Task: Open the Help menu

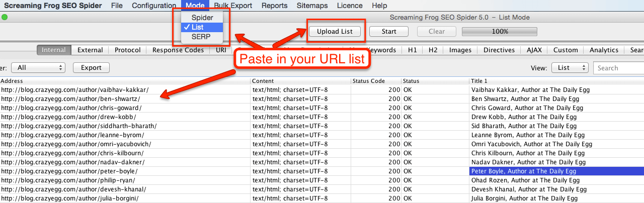Action: point(379,6)
